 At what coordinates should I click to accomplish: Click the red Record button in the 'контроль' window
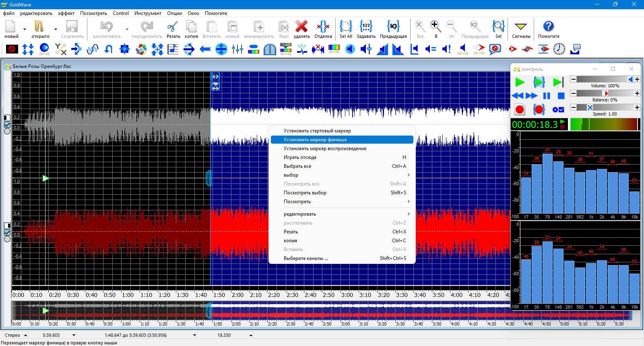coord(520,109)
